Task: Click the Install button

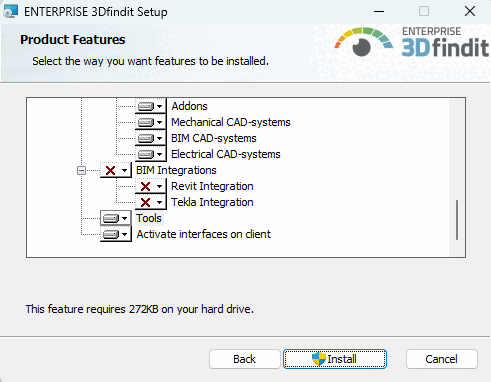Action: [335, 359]
